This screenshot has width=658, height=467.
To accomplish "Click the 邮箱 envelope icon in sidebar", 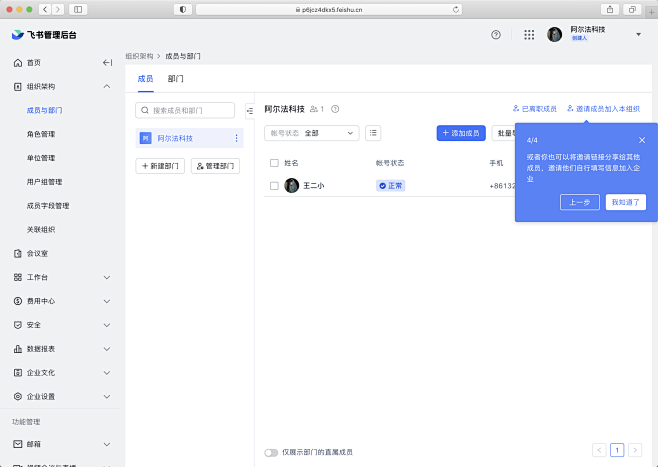I will pos(18,444).
